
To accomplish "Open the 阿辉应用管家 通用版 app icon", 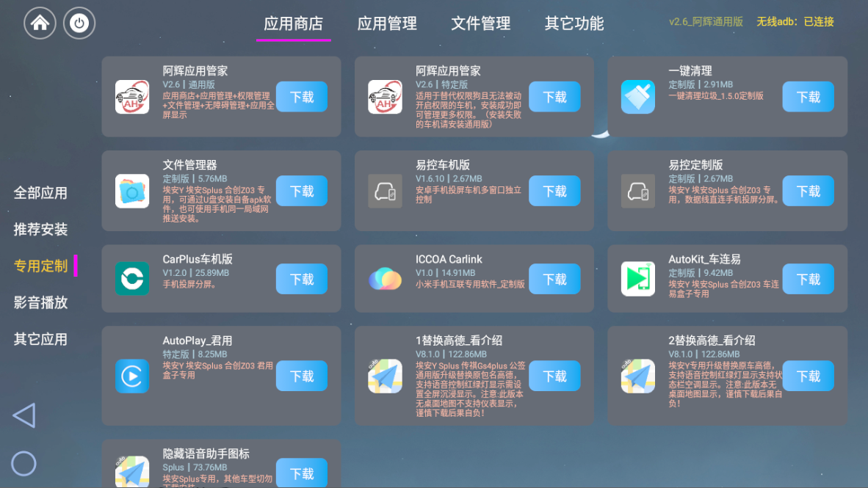I will coord(132,97).
